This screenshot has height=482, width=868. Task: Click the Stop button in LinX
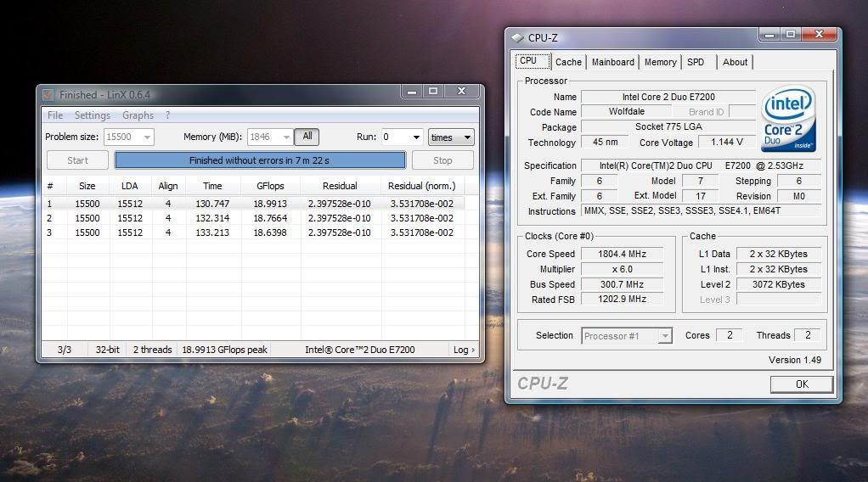click(x=442, y=160)
